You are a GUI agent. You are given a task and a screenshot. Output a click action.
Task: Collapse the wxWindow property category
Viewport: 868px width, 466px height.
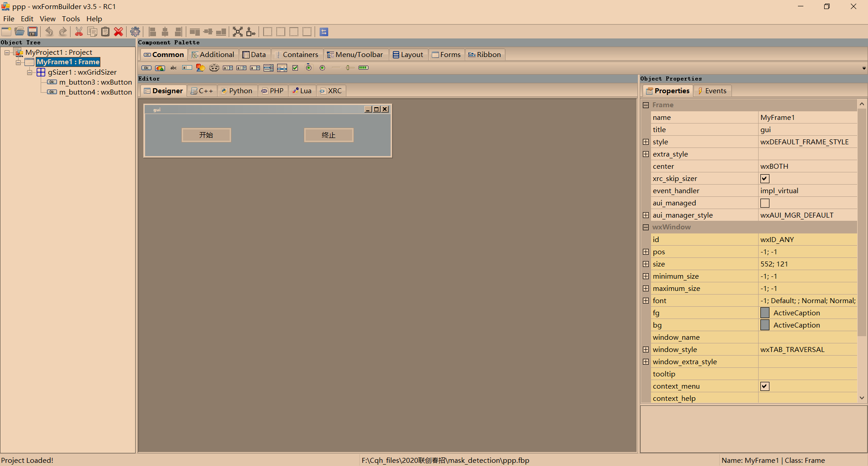click(x=646, y=227)
